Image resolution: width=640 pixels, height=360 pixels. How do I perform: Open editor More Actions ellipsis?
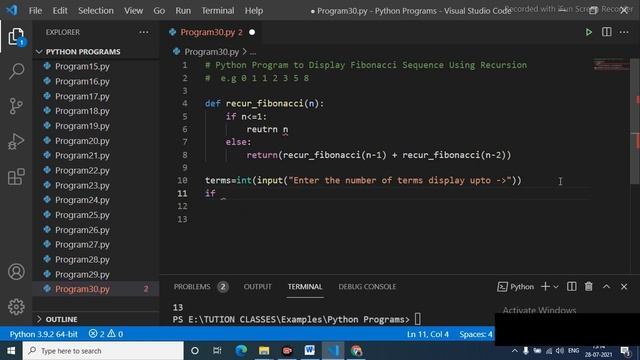pyautogui.click(x=624, y=32)
